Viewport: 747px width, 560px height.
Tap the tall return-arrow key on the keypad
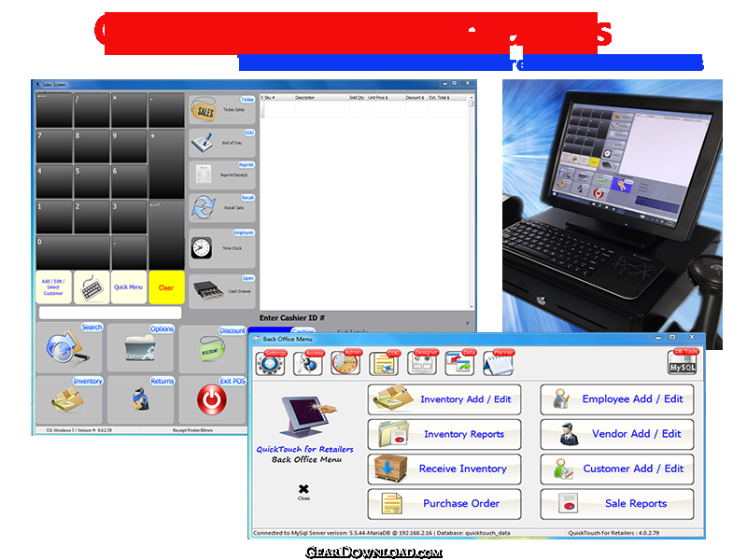pos(166,235)
